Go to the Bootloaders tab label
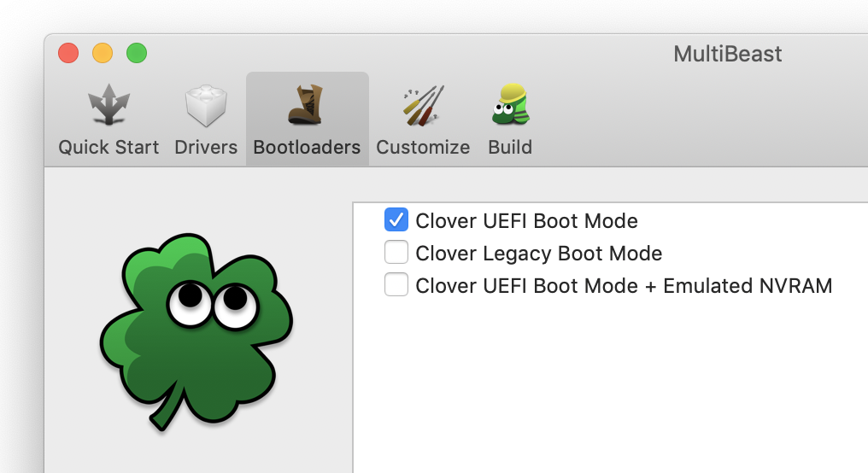Viewport: 868px width, 473px height. pos(307,147)
